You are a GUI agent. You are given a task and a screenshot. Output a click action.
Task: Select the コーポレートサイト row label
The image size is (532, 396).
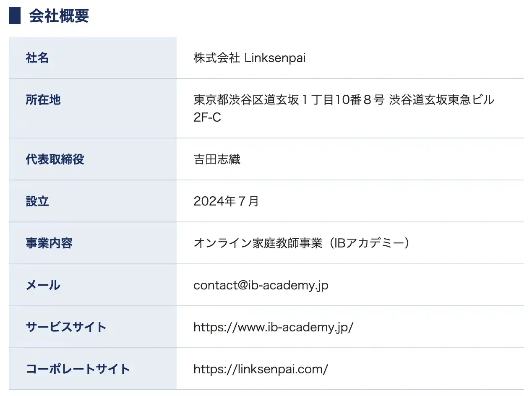78,369
